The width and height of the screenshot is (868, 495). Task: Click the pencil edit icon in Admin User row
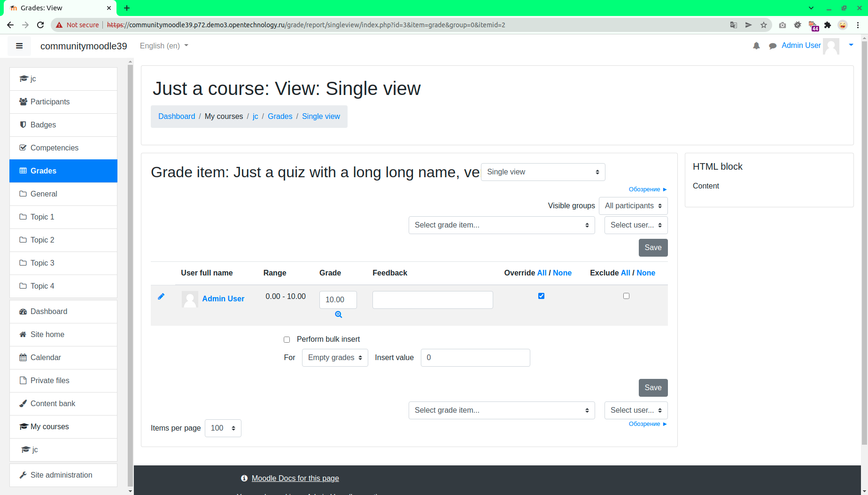161,296
